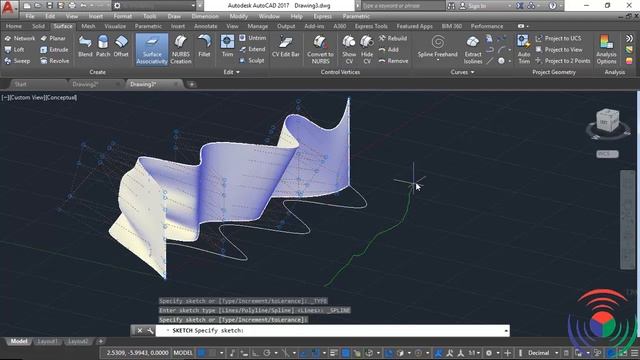Remove a control vertex
Screen dimensions: 640x360
pos(393,61)
